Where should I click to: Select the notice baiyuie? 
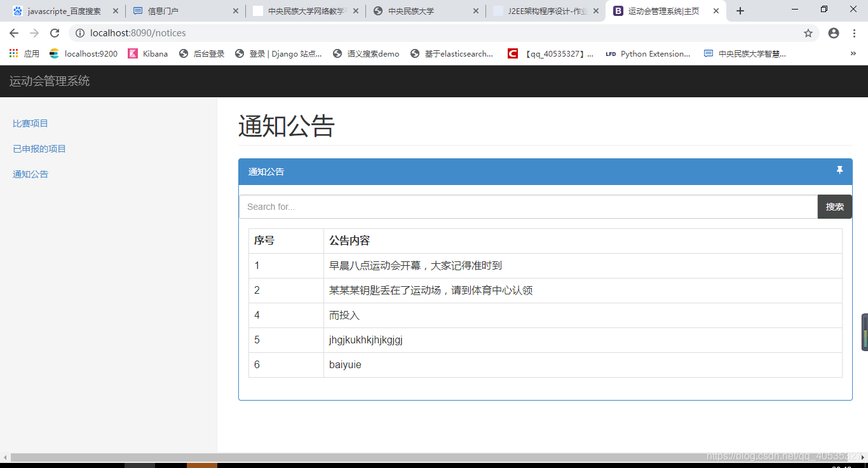pyautogui.click(x=345, y=364)
